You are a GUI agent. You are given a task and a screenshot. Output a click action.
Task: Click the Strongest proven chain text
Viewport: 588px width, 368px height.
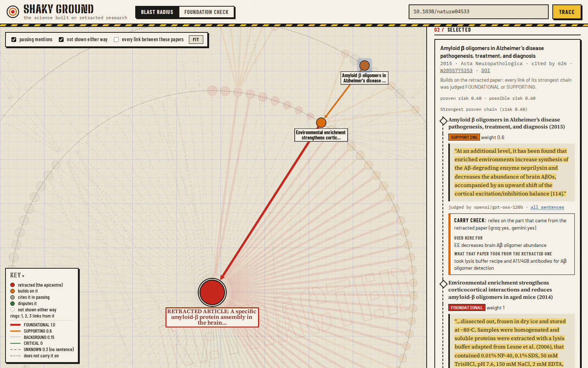pyautogui.click(x=484, y=109)
